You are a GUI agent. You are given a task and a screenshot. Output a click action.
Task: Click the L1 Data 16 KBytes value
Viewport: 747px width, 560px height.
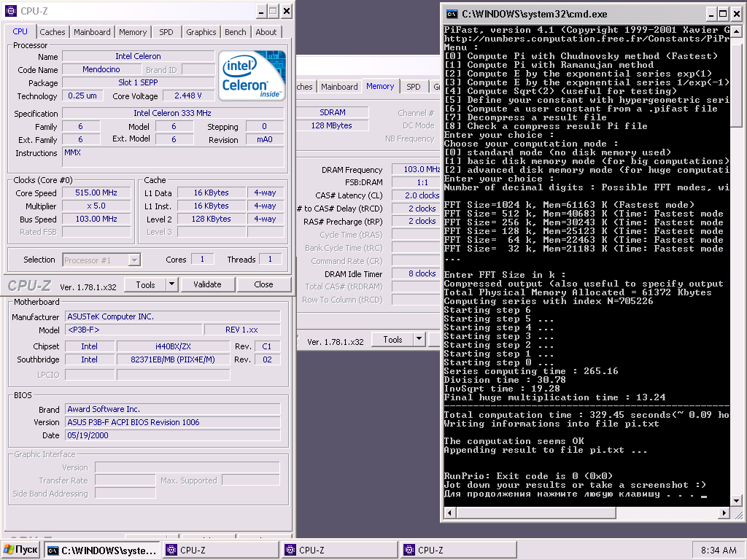[212, 192]
